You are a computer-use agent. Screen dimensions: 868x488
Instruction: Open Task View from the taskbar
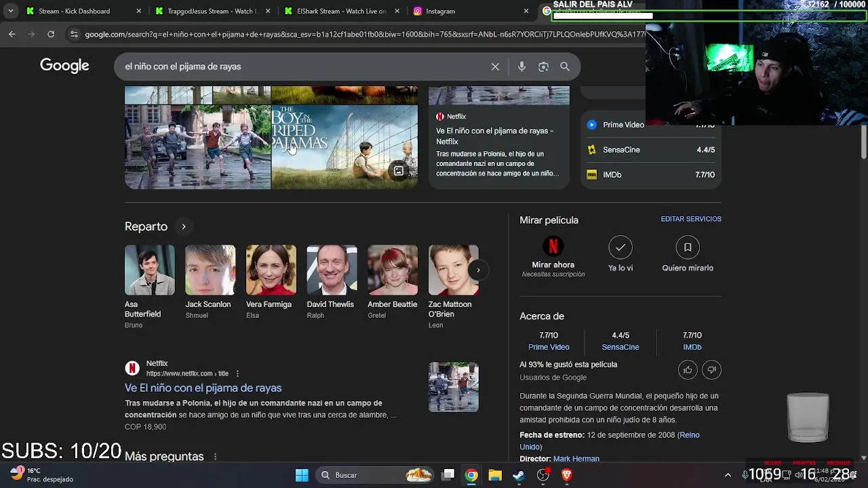(448, 475)
